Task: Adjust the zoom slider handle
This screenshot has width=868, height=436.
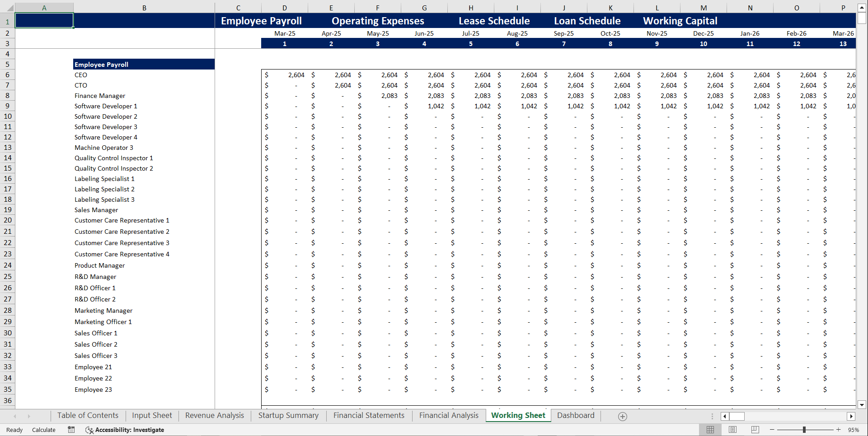Action: coord(805,430)
